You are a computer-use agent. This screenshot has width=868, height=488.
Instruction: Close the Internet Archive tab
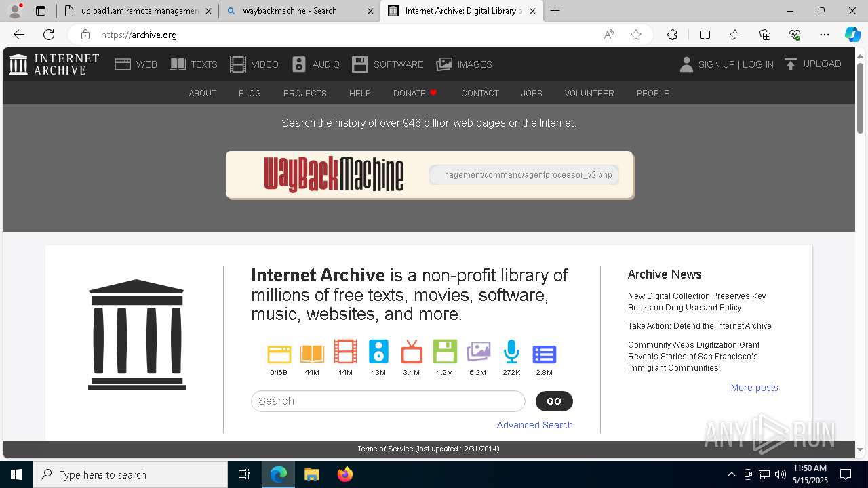[532, 11]
